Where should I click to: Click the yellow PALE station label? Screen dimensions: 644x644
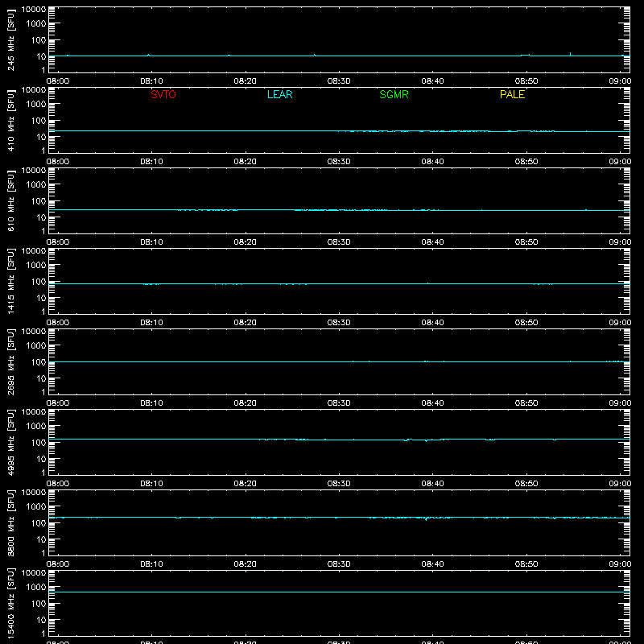coord(512,94)
